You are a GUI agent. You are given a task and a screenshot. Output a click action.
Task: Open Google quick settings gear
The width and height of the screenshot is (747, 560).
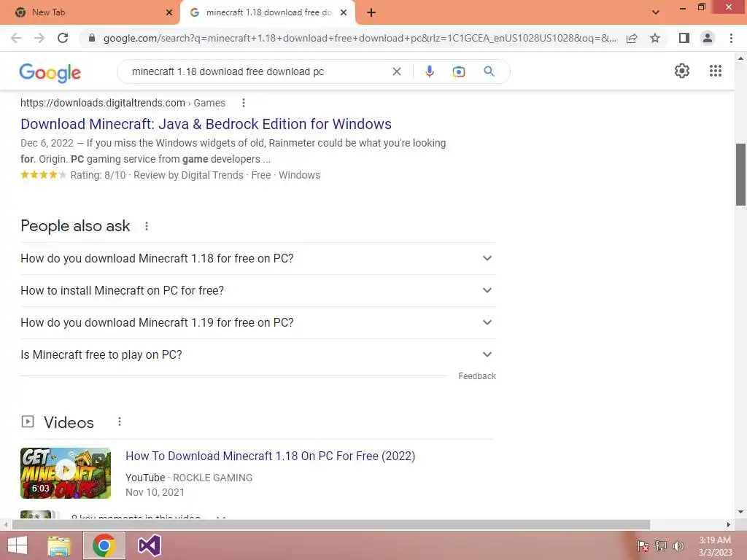(x=682, y=71)
